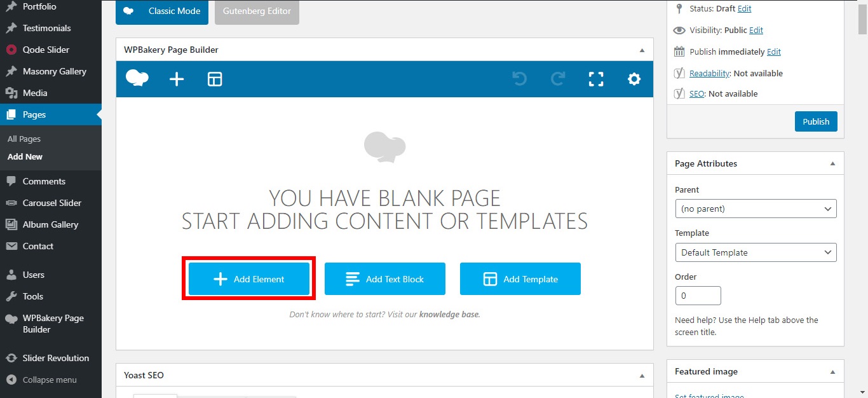This screenshot has height=398, width=868.
Task: Visit the knowledge base link
Action: 449,314
